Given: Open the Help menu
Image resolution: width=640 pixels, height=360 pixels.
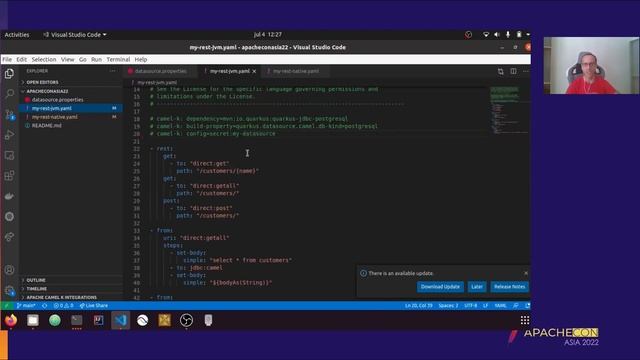Looking at the screenshot, I should point(141,60).
